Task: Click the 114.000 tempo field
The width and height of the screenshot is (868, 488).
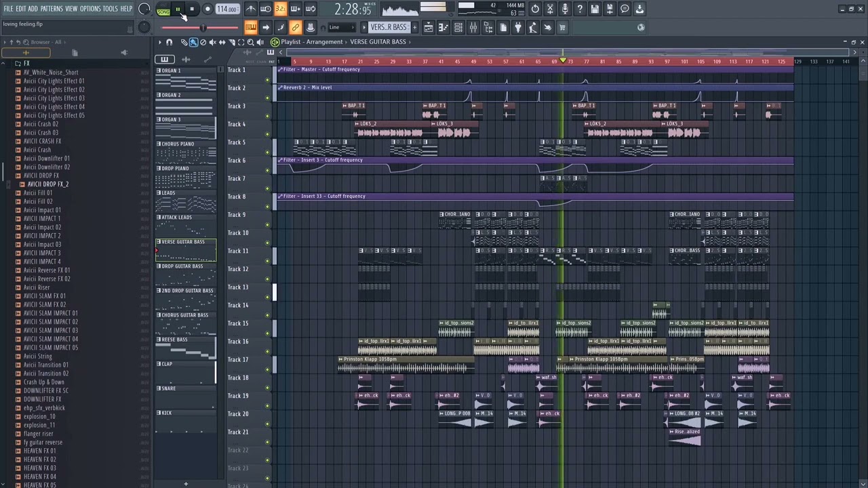Action: (227, 9)
